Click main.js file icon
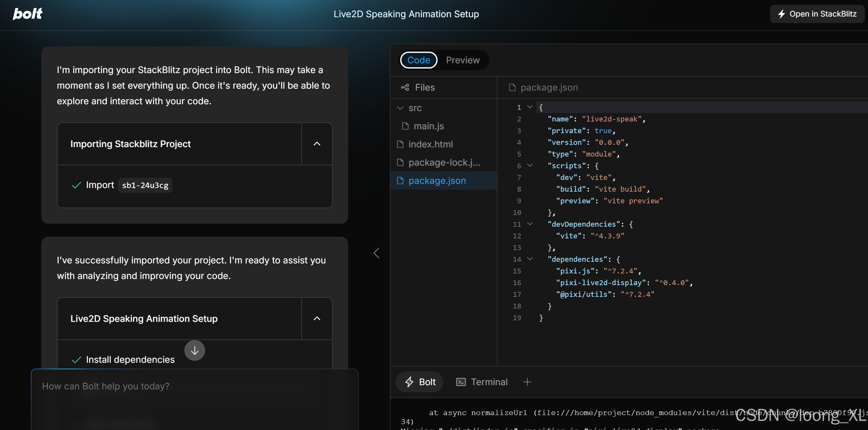 (x=405, y=126)
